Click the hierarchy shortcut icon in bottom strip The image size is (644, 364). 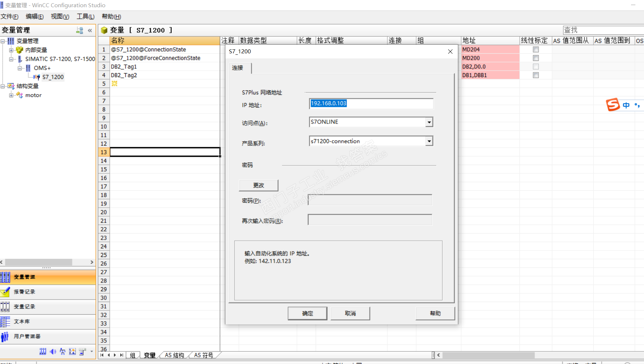click(x=63, y=351)
